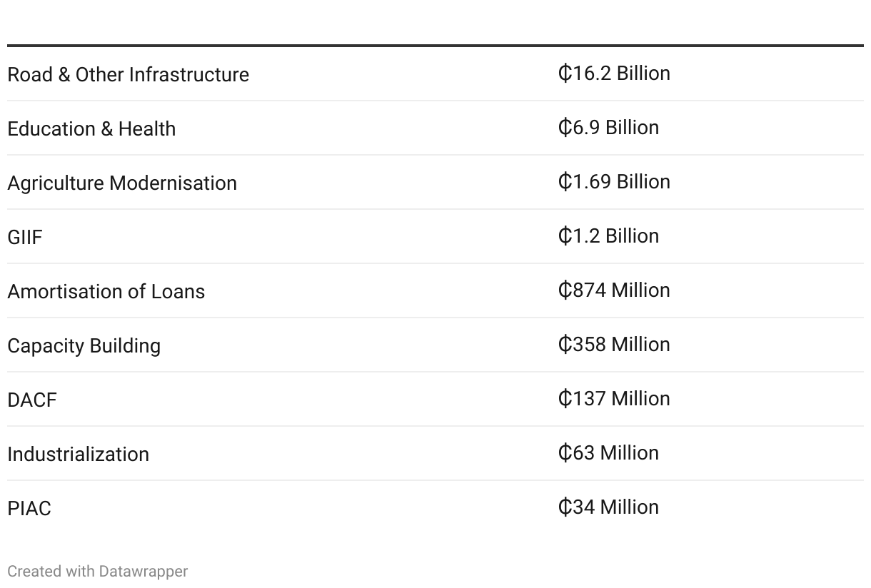871x588 pixels.
Task: Select the Education & Health row label
Action: 91,128
